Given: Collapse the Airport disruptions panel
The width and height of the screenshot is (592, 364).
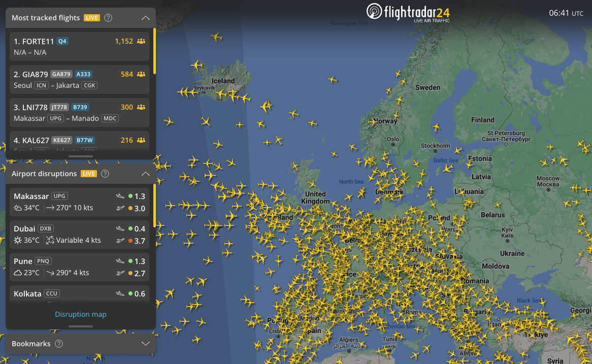Looking at the screenshot, I should point(145,174).
